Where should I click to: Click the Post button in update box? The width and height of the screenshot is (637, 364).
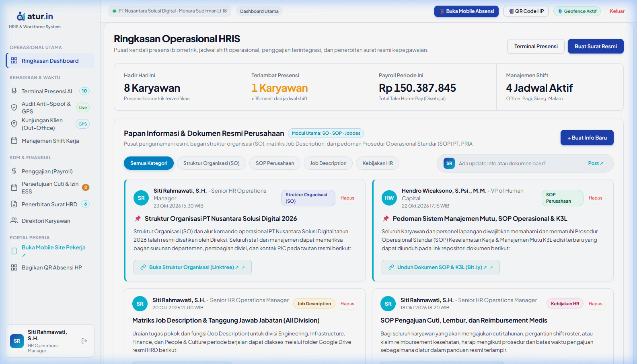click(596, 163)
